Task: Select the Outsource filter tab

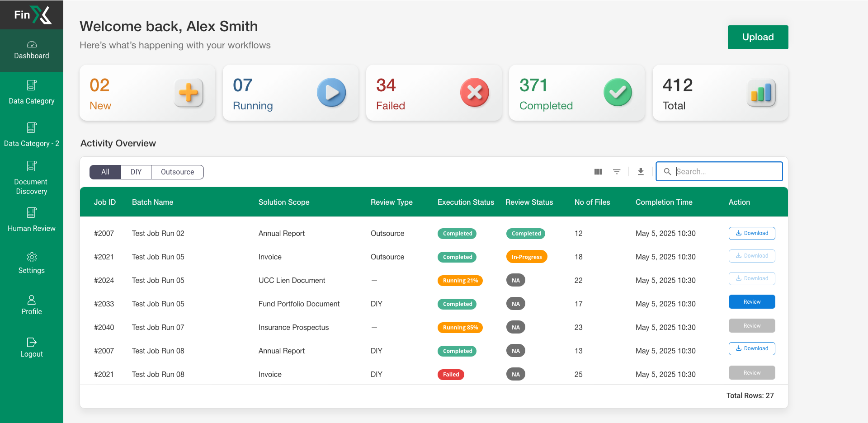Action: (177, 172)
